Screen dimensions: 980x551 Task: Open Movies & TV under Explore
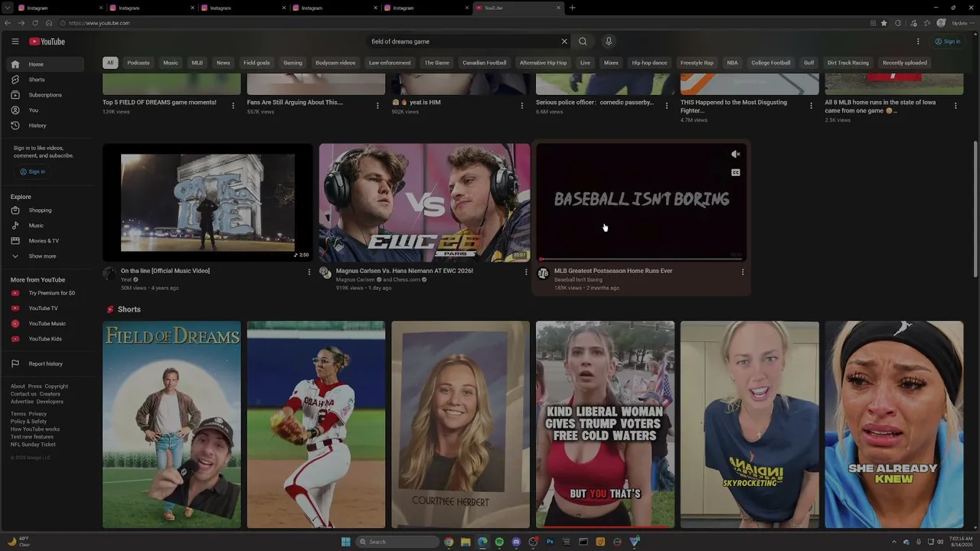(x=44, y=241)
